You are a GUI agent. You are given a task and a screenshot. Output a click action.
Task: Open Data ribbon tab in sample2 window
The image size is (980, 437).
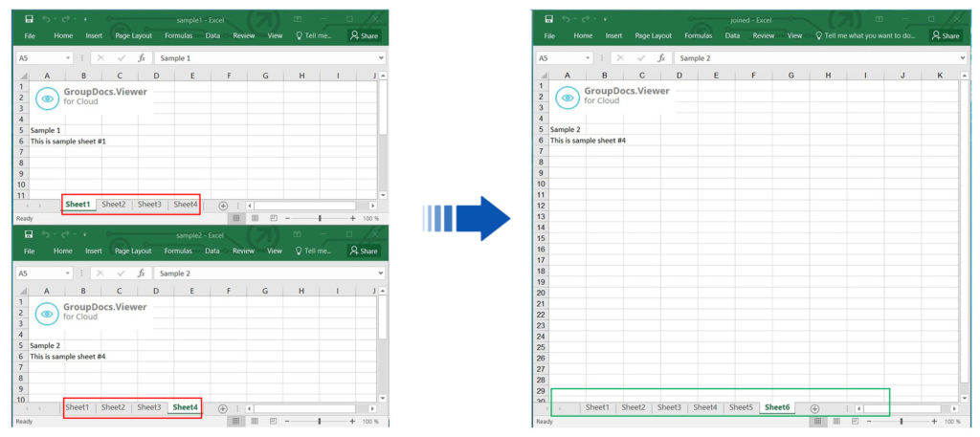tap(212, 251)
